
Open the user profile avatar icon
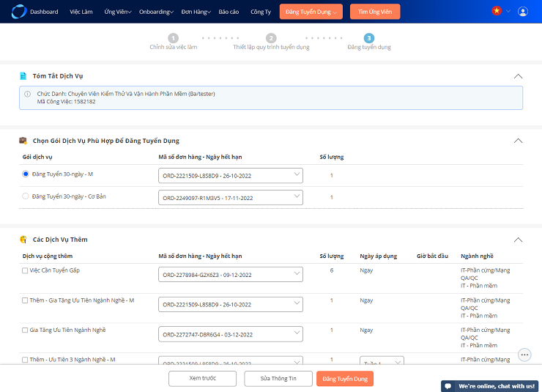click(523, 12)
